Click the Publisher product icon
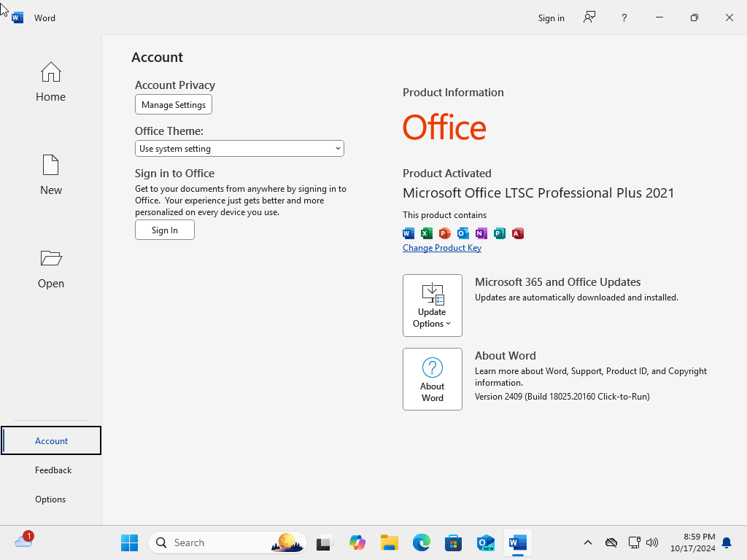Image resolution: width=747 pixels, height=560 pixels. coord(499,233)
